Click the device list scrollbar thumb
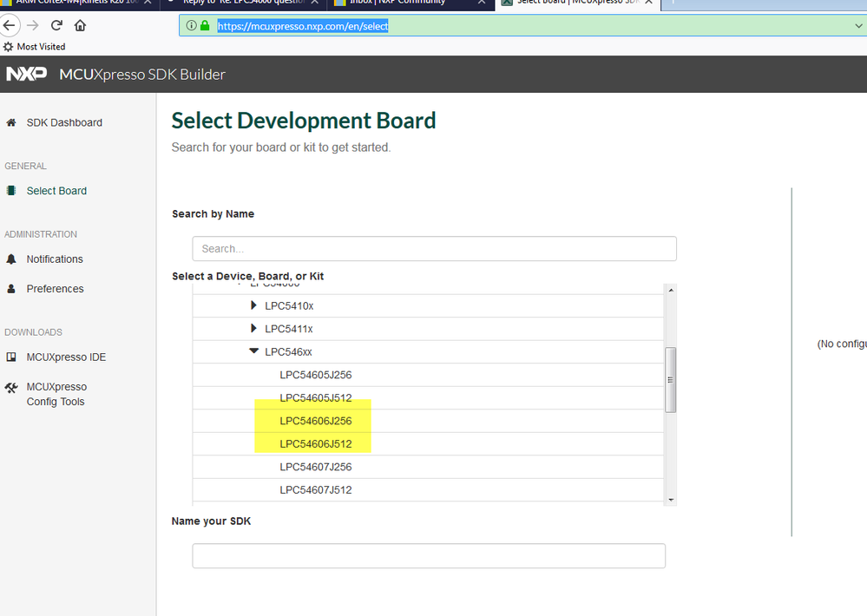The height and width of the screenshot is (616, 867). tap(670, 380)
